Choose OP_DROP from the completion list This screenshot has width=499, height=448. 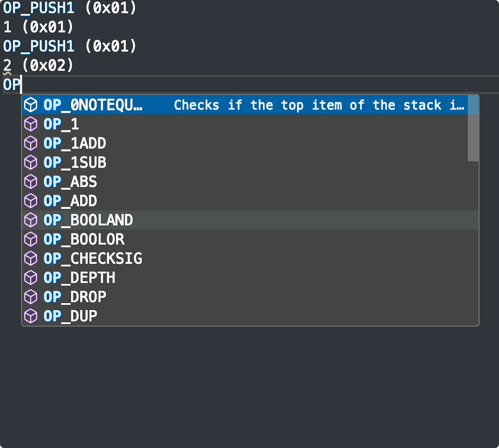[x=75, y=297]
